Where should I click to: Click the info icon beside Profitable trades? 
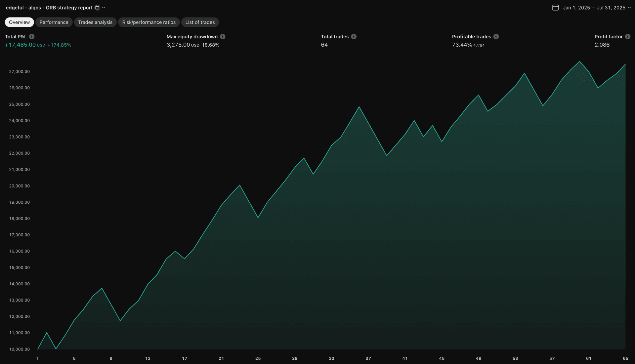coord(496,37)
